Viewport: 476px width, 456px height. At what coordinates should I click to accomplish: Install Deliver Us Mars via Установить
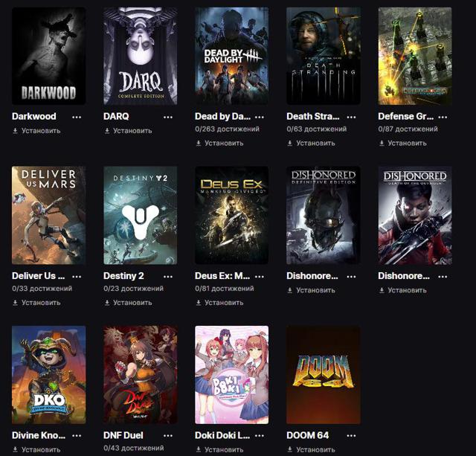(36, 303)
